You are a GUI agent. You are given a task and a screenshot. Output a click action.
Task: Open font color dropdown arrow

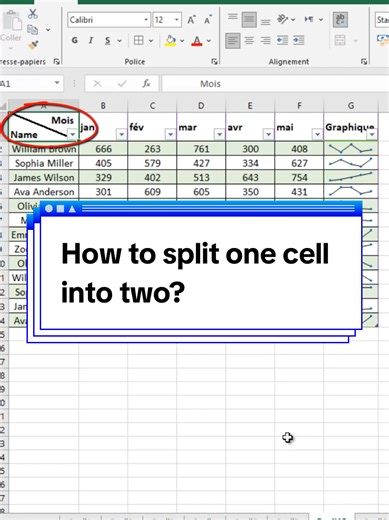point(209,41)
